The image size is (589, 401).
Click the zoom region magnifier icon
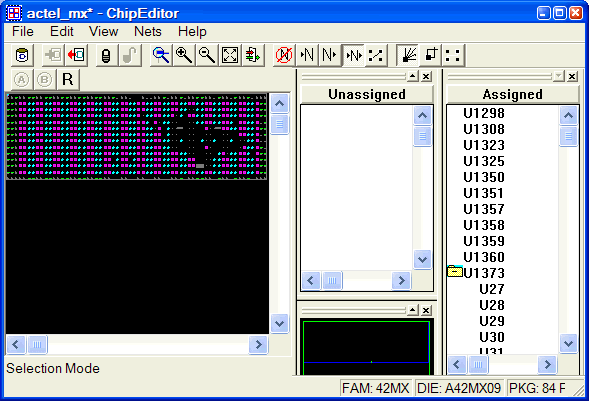pyautogui.click(x=161, y=55)
